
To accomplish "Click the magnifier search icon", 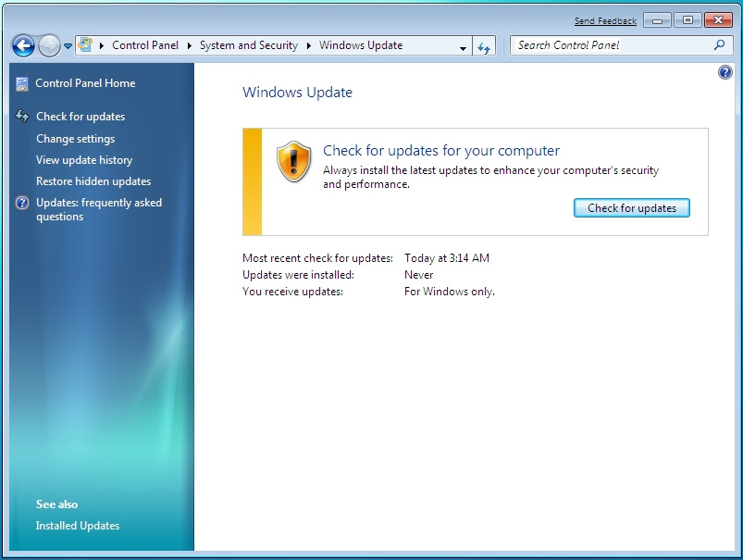I will coord(719,45).
